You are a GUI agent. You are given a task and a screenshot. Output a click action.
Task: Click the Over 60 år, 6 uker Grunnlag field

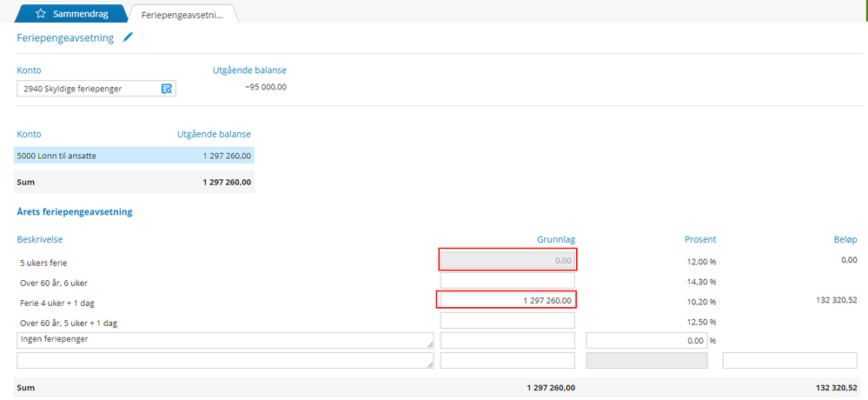tap(507, 280)
